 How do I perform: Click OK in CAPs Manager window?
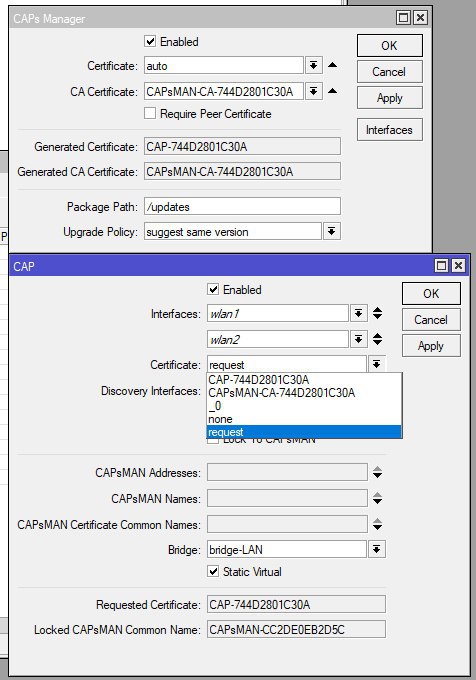pyautogui.click(x=389, y=46)
